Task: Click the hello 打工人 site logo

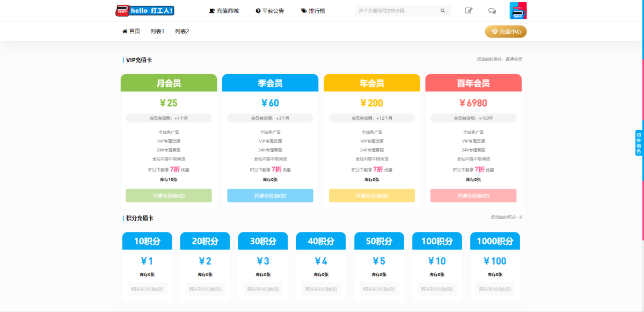Action: [x=145, y=11]
